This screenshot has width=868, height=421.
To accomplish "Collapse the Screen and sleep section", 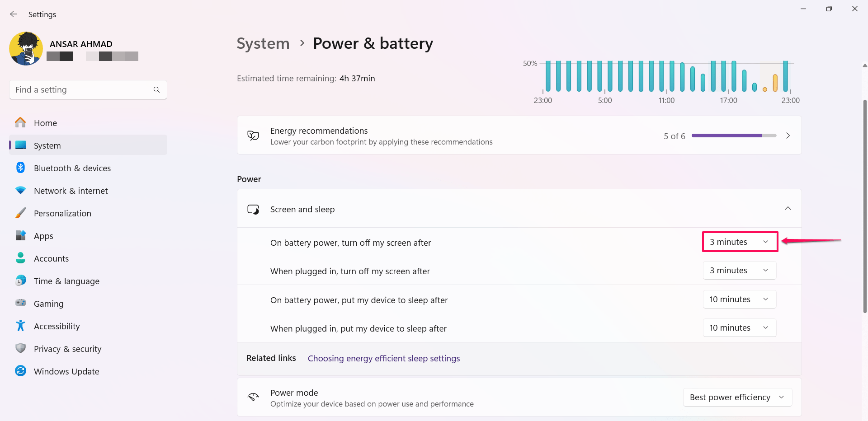I will tap(788, 209).
